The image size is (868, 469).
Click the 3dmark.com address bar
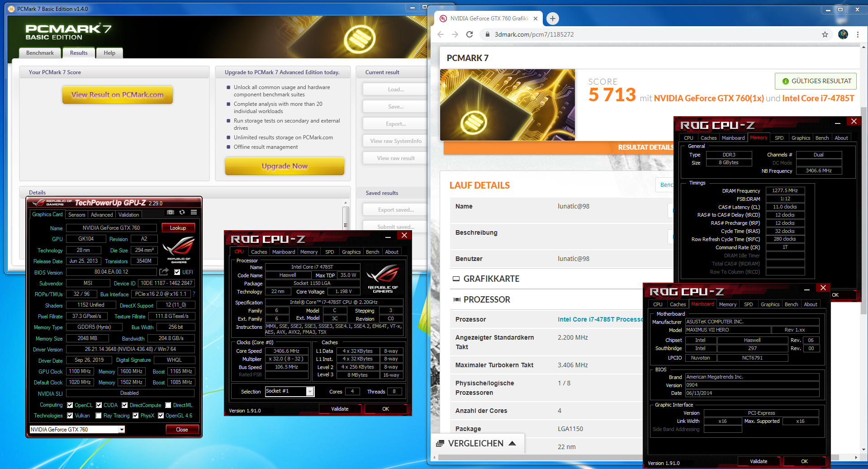click(x=651, y=34)
